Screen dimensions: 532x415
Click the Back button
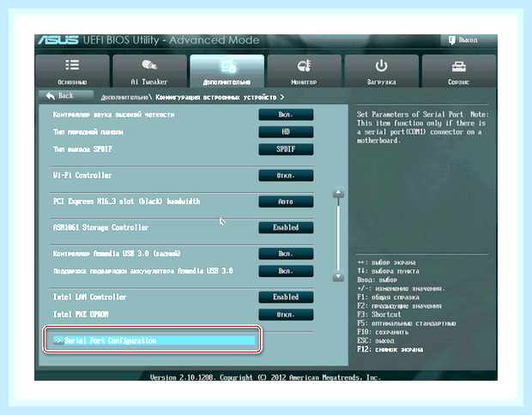[x=66, y=96]
